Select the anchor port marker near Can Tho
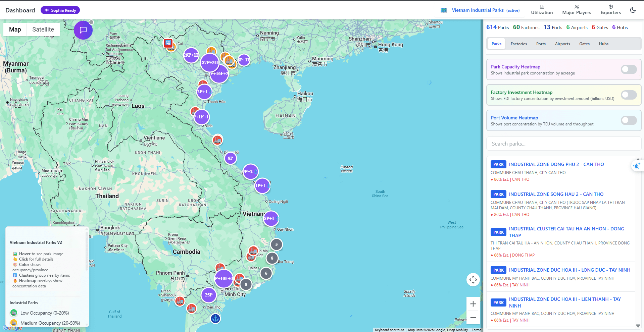The width and height of the screenshot is (644, 332). (215, 319)
